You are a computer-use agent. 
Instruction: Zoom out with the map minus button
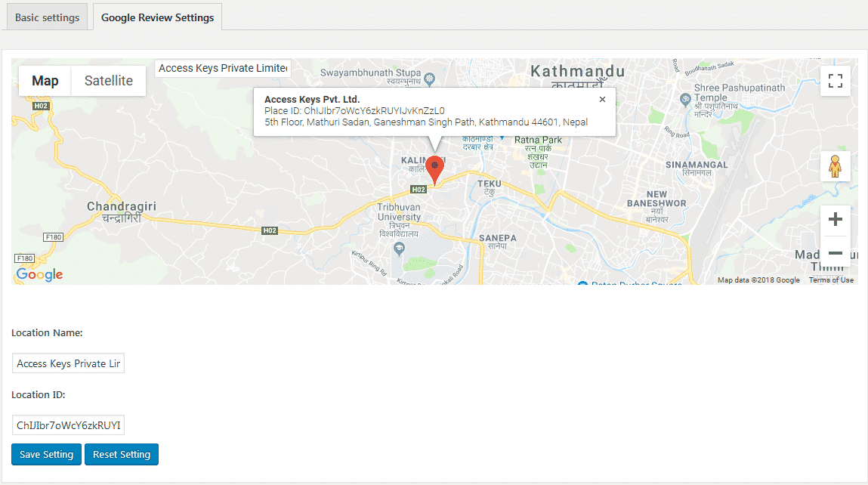click(x=836, y=253)
